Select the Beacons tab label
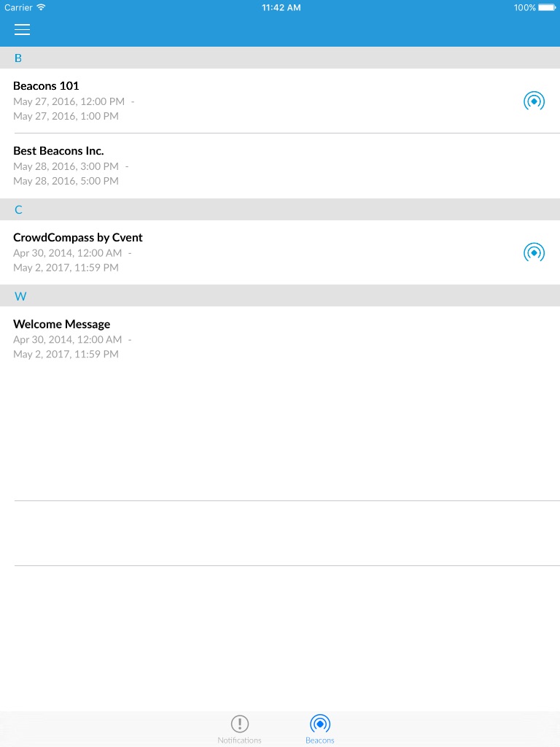The width and height of the screenshot is (560, 747). point(320,740)
